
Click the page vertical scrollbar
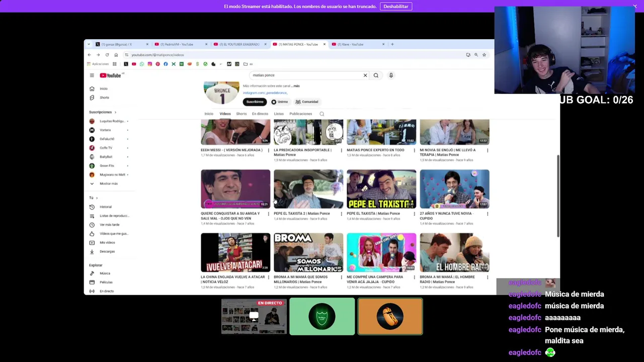point(558,196)
